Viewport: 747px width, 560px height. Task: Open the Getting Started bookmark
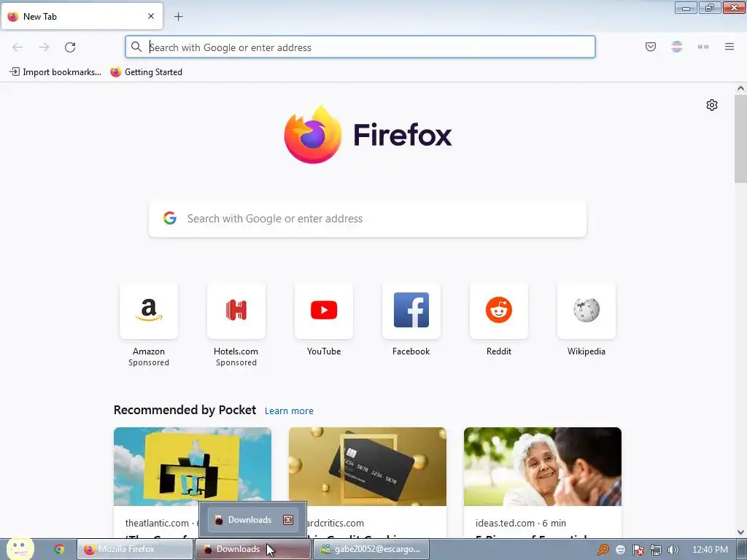(x=146, y=72)
